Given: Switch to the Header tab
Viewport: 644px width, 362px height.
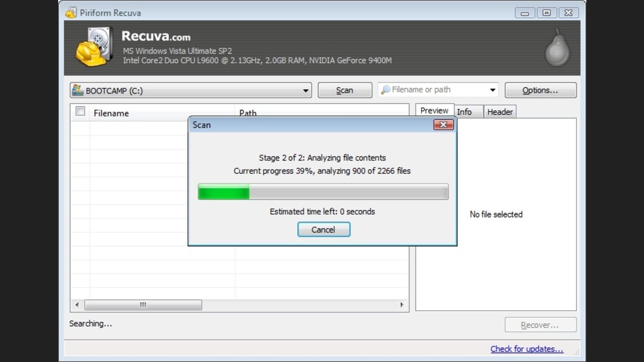Looking at the screenshot, I should (500, 112).
